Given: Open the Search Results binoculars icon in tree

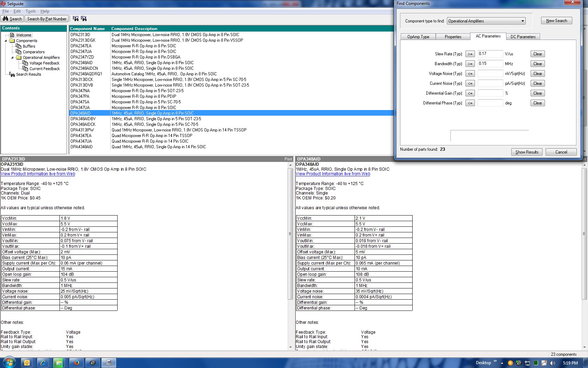Looking at the screenshot, I should pos(12,74).
